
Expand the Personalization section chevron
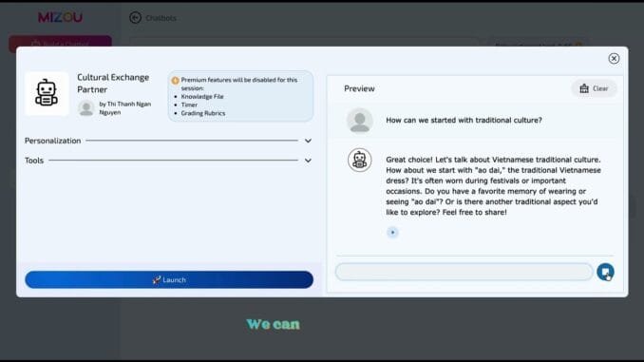tap(308, 141)
